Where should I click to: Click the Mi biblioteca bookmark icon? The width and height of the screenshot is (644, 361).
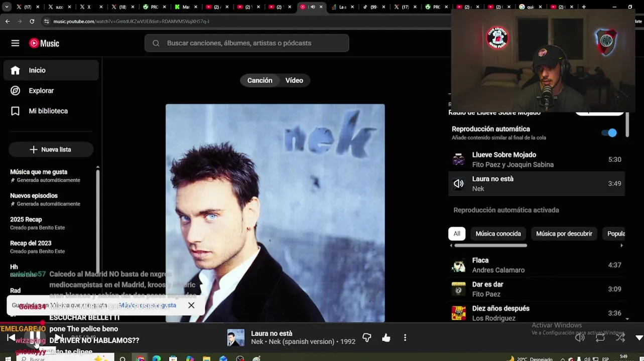pos(16,111)
